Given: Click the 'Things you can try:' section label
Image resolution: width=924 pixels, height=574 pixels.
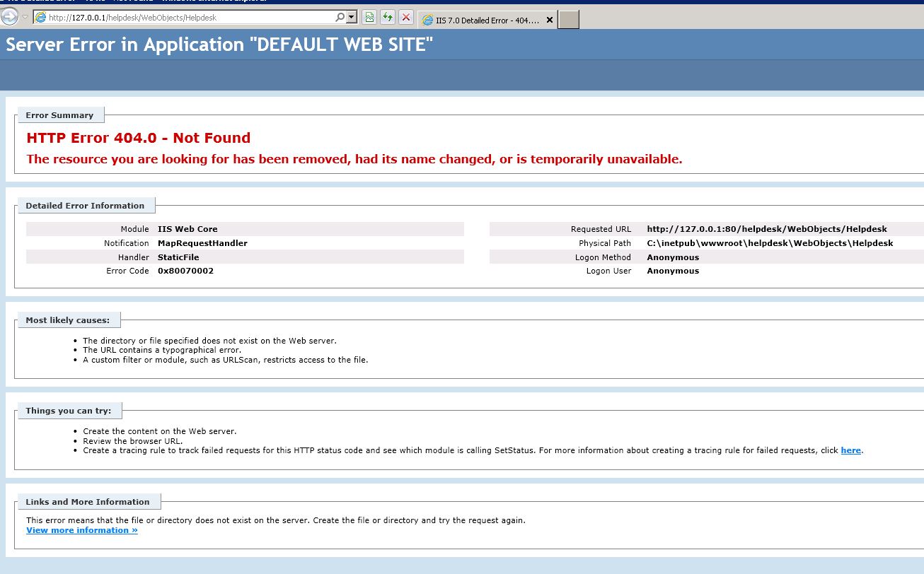Looking at the screenshot, I should (69, 411).
